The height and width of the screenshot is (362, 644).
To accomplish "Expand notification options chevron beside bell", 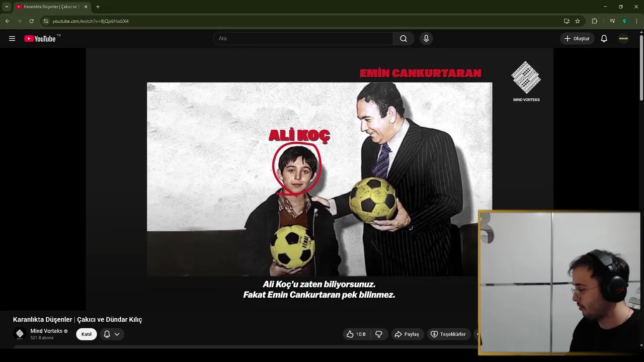I will click(117, 334).
